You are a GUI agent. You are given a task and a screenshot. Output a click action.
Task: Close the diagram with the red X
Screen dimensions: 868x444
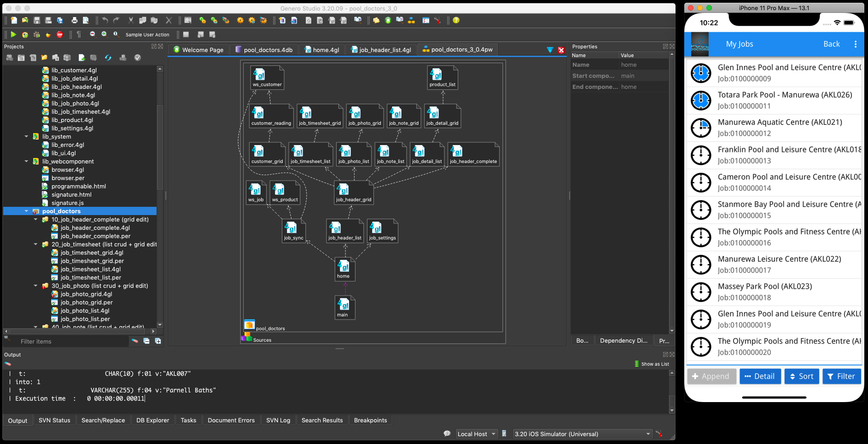click(561, 50)
